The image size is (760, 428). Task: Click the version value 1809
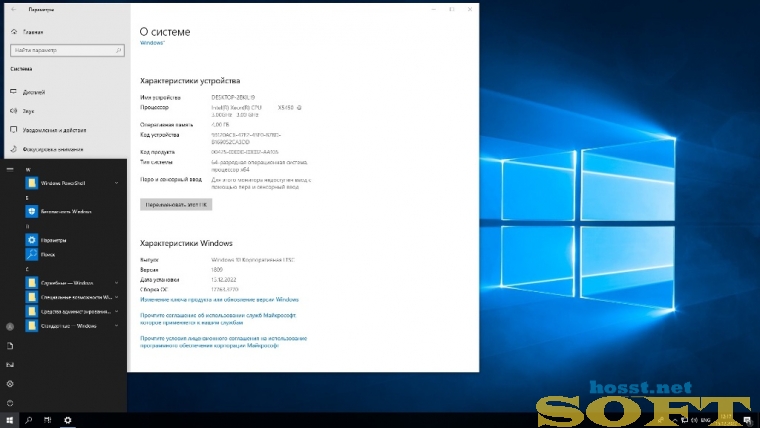(217, 269)
